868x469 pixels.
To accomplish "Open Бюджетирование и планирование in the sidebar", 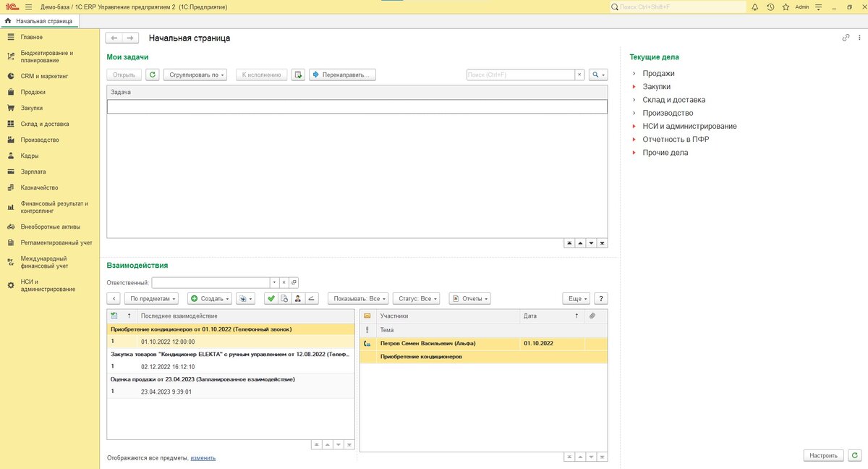I will click(47, 56).
